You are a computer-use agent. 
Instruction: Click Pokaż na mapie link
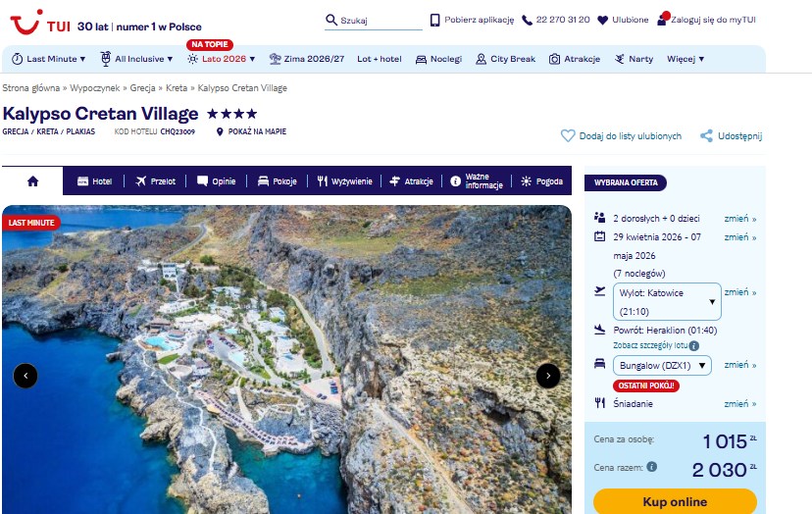[252, 131]
